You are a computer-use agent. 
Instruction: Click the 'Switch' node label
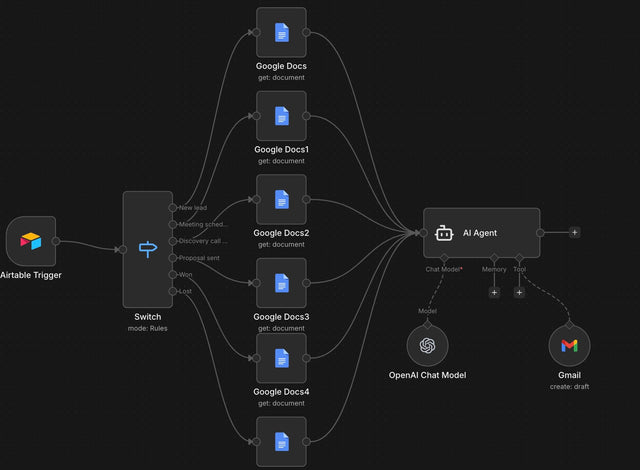(148, 317)
